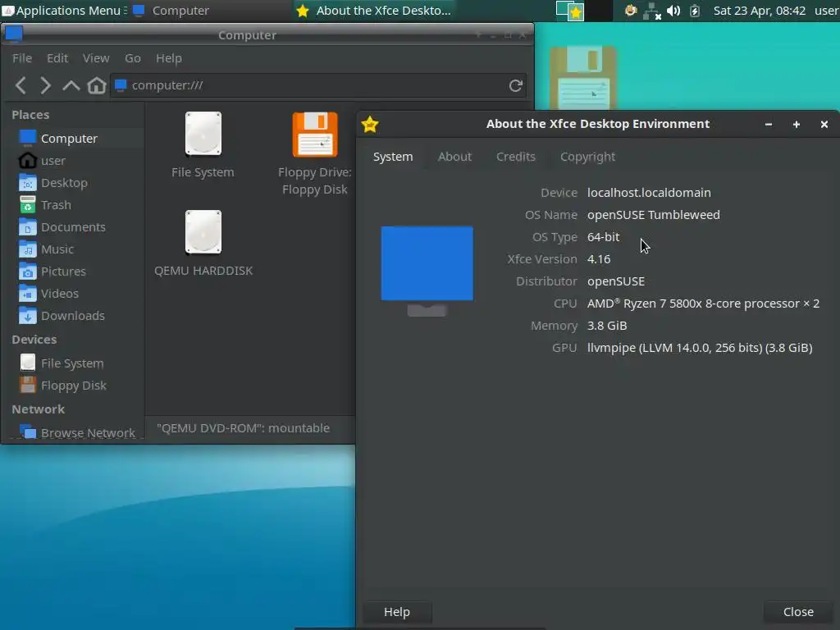The height and width of the screenshot is (630, 840).
Task: Open the Go menu in Computer window
Action: point(133,58)
